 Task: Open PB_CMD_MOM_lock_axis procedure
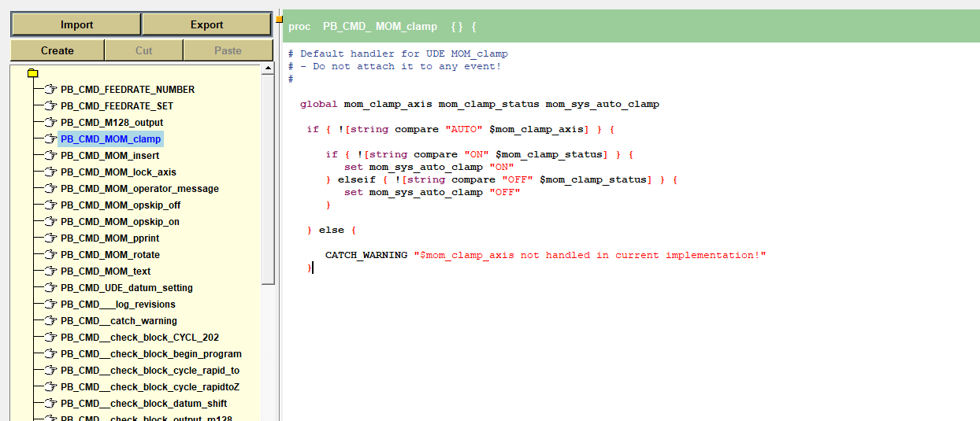pyautogui.click(x=118, y=172)
